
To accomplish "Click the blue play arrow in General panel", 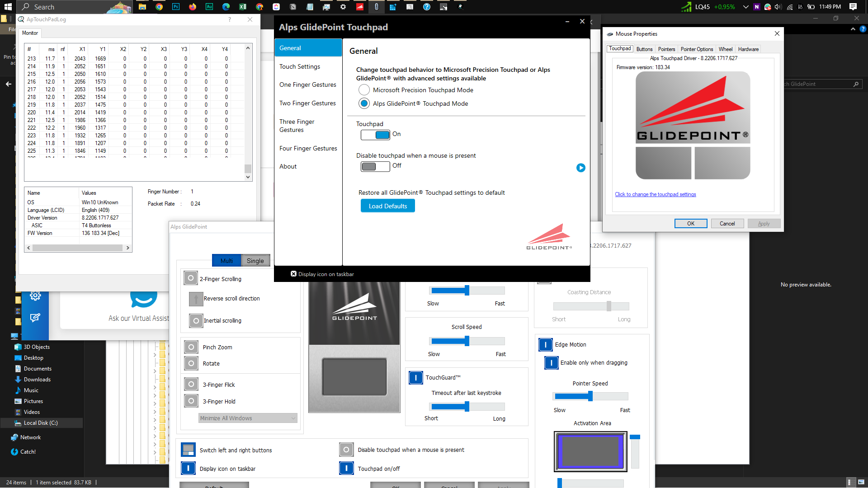I will (581, 168).
